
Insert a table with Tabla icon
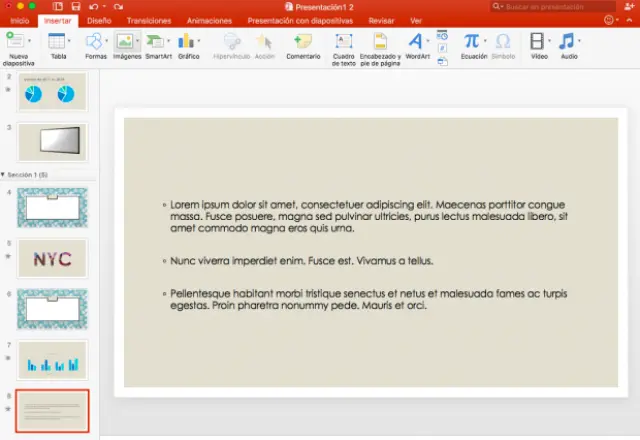pyautogui.click(x=56, y=42)
